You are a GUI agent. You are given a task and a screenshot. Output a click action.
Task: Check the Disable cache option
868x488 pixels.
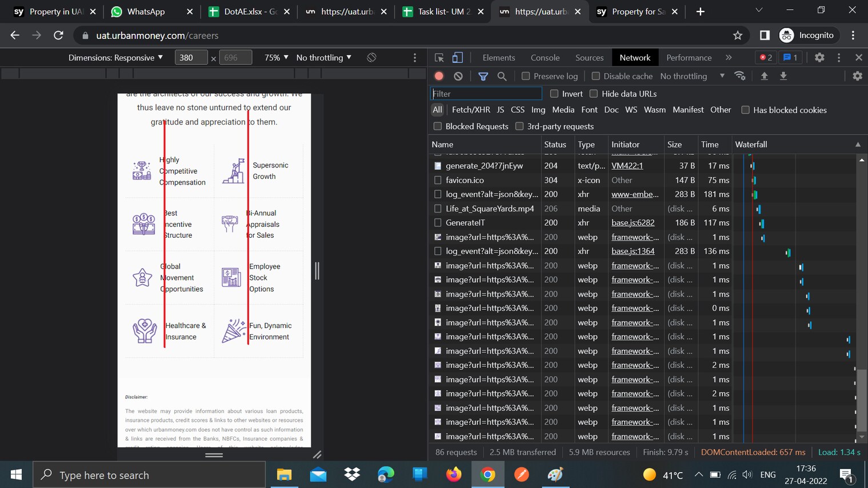click(596, 76)
